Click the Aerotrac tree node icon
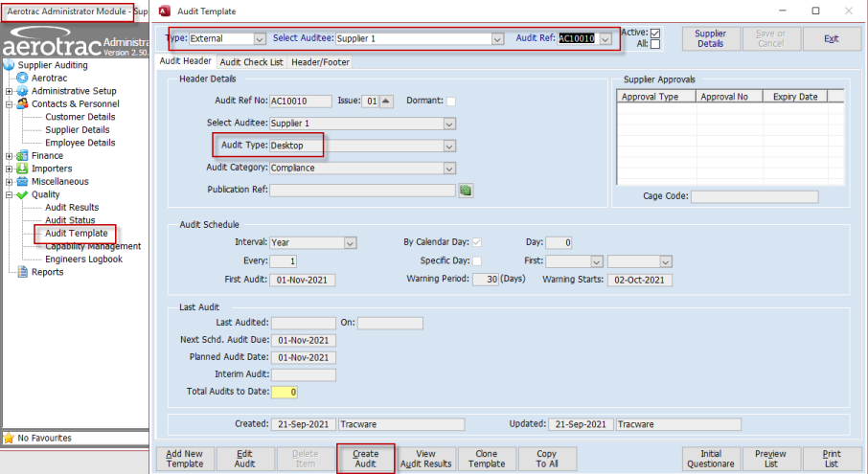Viewport: 868px width, 474px height. pyautogui.click(x=23, y=78)
